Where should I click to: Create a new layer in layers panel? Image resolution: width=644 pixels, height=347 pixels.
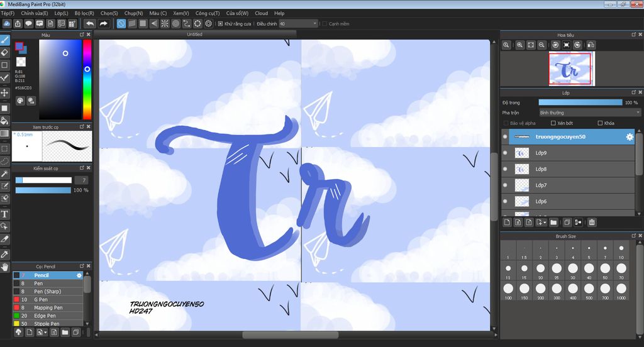pyautogui.click(x=507, y=222)
